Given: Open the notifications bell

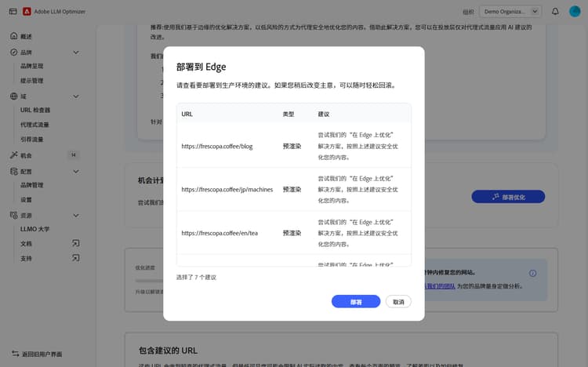Looking at the screenshot, I should click(x=555, y=11).
